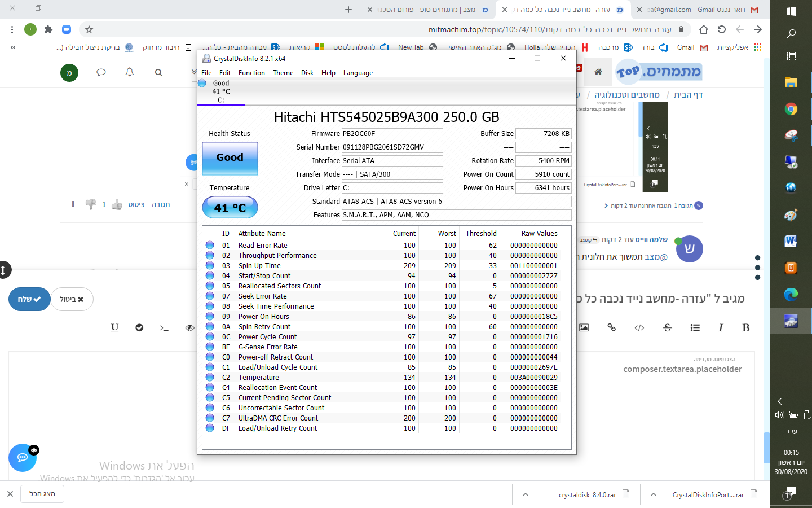Click the forum search magnifier icon
This screenshot has width=812, height=508.
pos(158,72)
